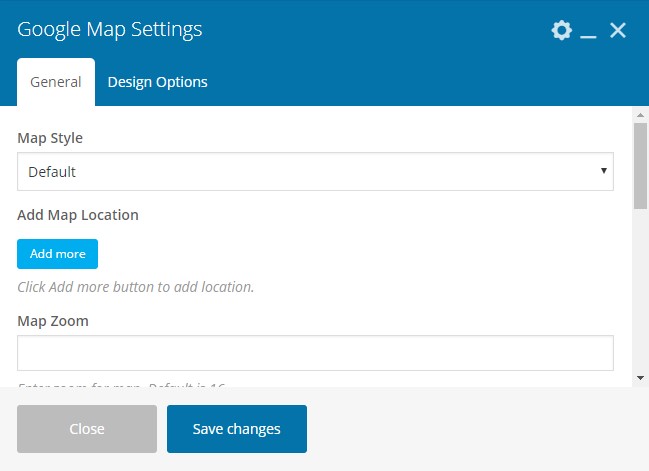This screenshot has width=649, height=471.
Task: Click the arrow of Map Style select
Action: 604,171
